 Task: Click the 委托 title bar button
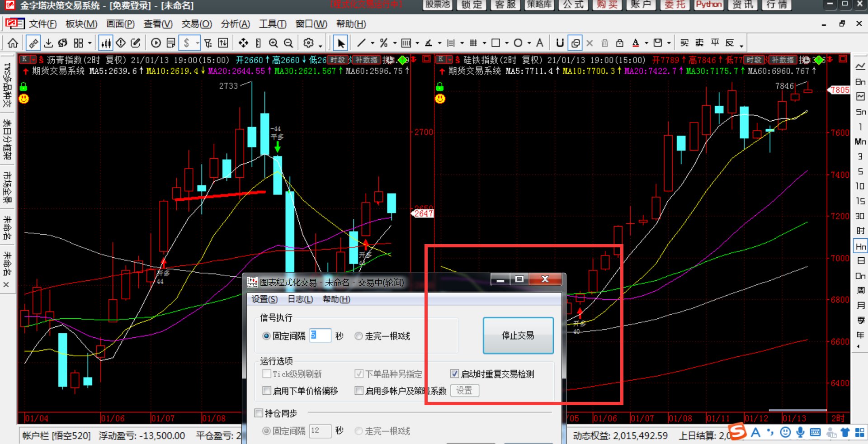pos(675,5)
